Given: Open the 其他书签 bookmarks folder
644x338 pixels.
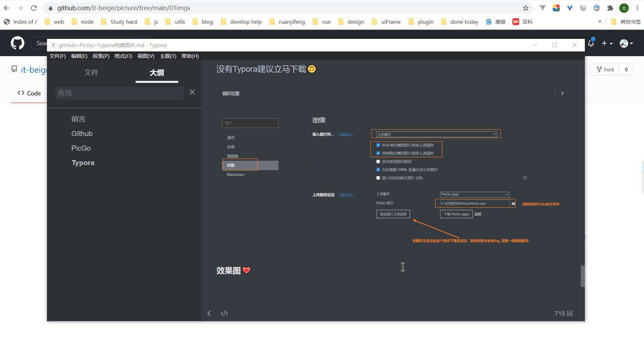Looking at the screenshot, I should point(626,22).
